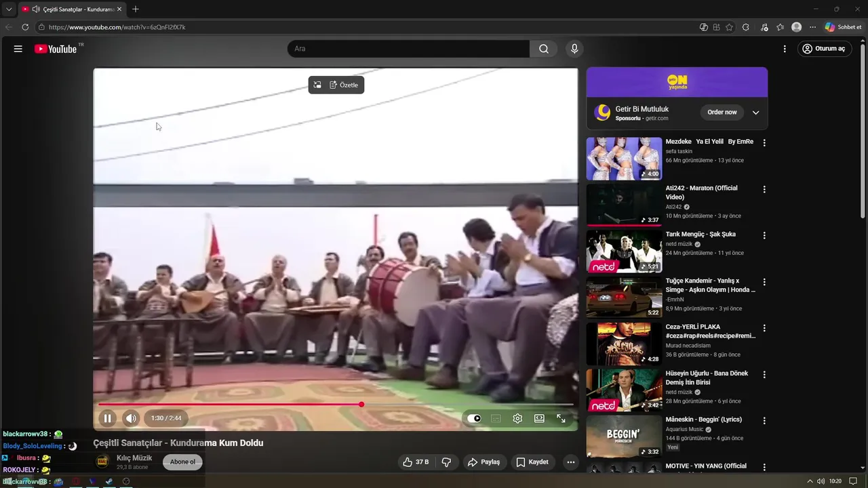The height and width of the screenshot is (488, 868).
Task: Click Måneskin - Beggin' (Lyrics) title
Action: pos(704,420)
